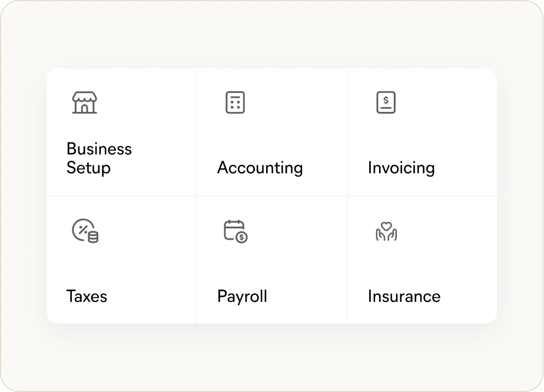Click the storefront icon for Business Setup

[85, 102]
